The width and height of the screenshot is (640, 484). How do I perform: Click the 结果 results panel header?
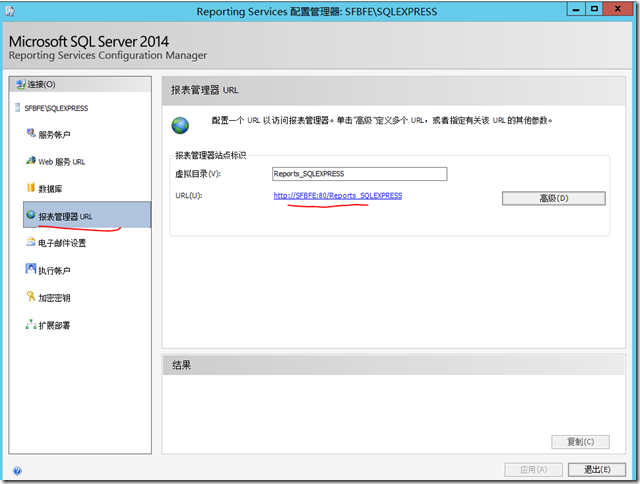click(393, 365)
